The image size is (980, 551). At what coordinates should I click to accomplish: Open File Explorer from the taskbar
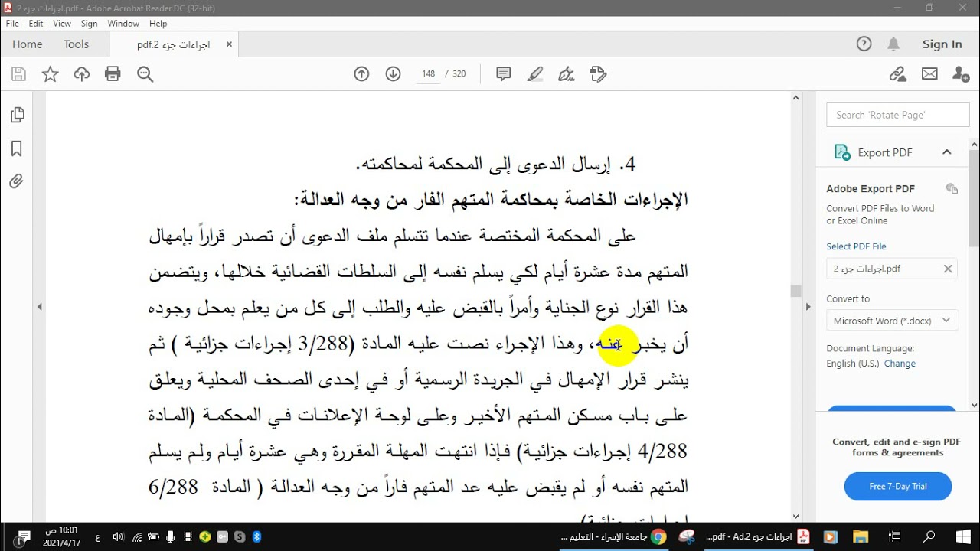click(861, 536)
